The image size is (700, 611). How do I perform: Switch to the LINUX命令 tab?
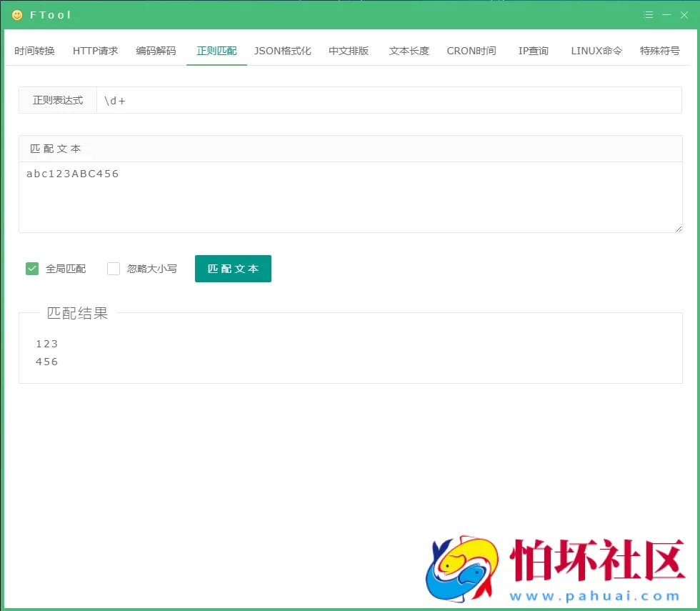[596, 51]
